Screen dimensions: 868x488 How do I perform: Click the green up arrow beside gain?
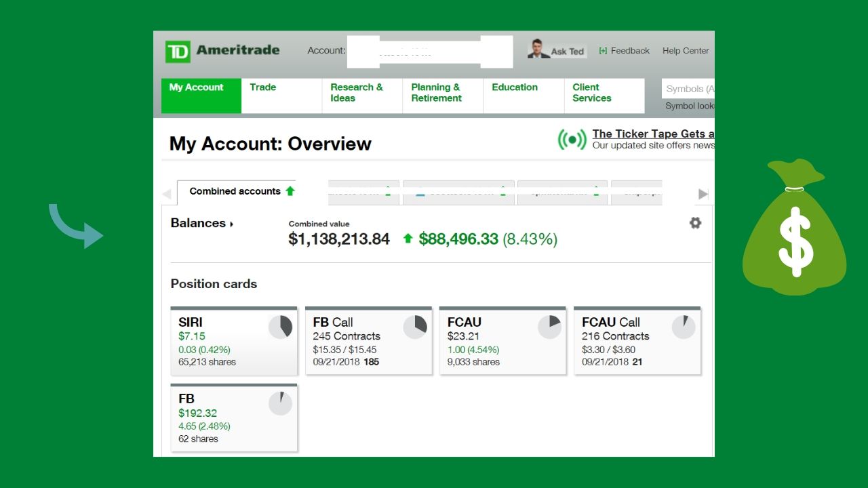point(408,239)
